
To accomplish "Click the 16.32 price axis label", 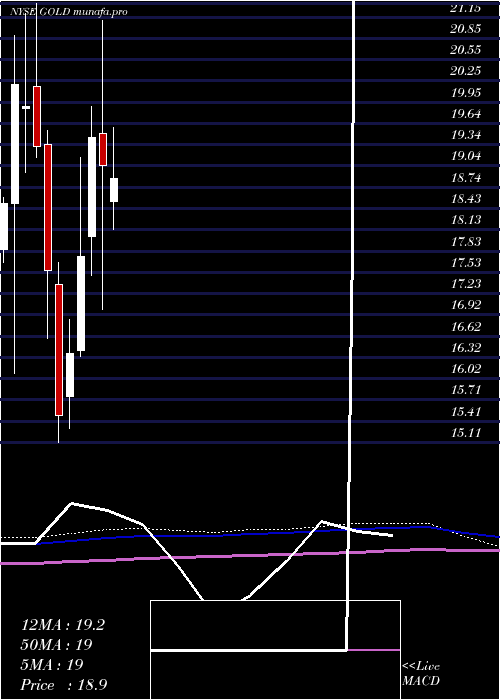I will click(x=466, y=348).
